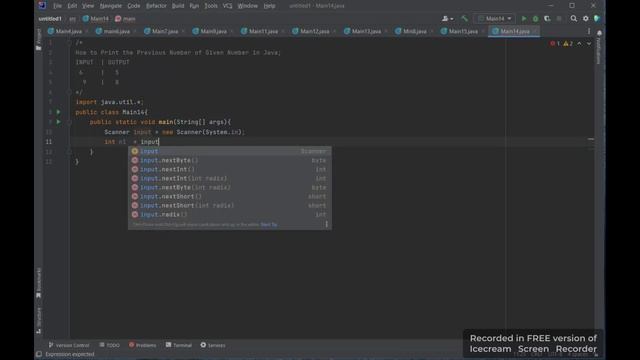Image resolution: width=640 pixels, height=360 pixels.
Task: Click the error stripe mark on editor scrollbar
Action: (x=591, y=139)
